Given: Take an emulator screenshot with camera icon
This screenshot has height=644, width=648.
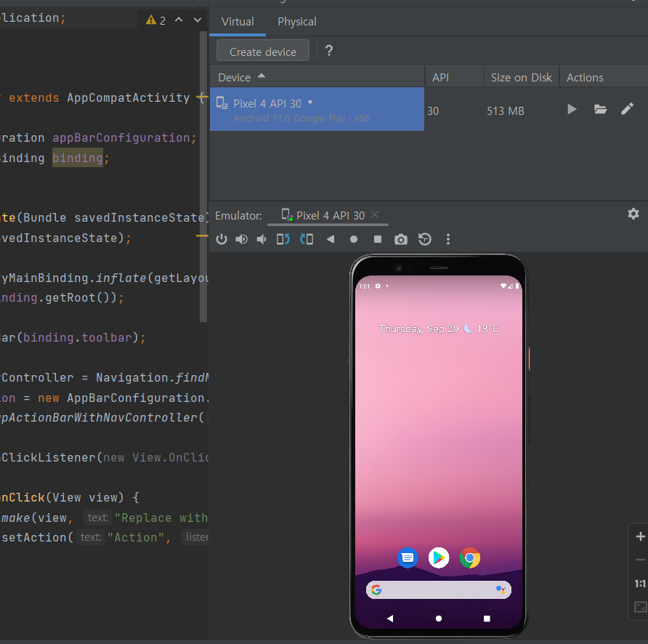Looking at the screenshot, I should (401, 239).
